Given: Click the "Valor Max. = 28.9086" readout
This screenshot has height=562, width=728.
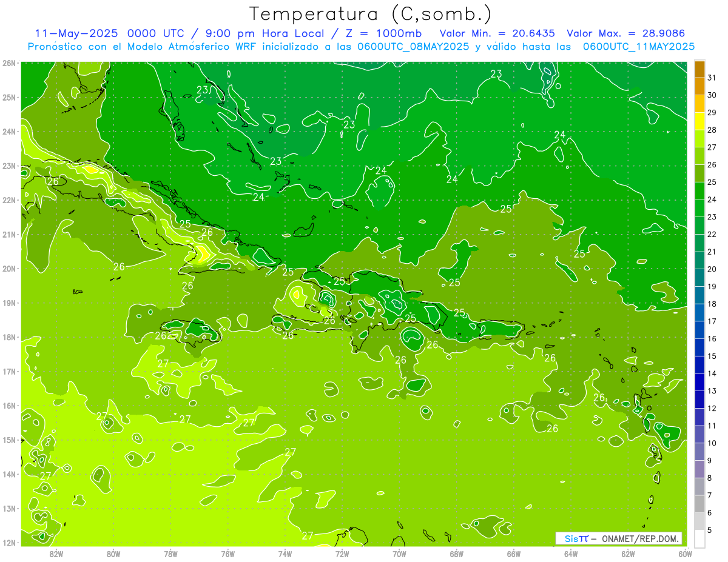Looking at the screenshot, I should coord(625,33).
